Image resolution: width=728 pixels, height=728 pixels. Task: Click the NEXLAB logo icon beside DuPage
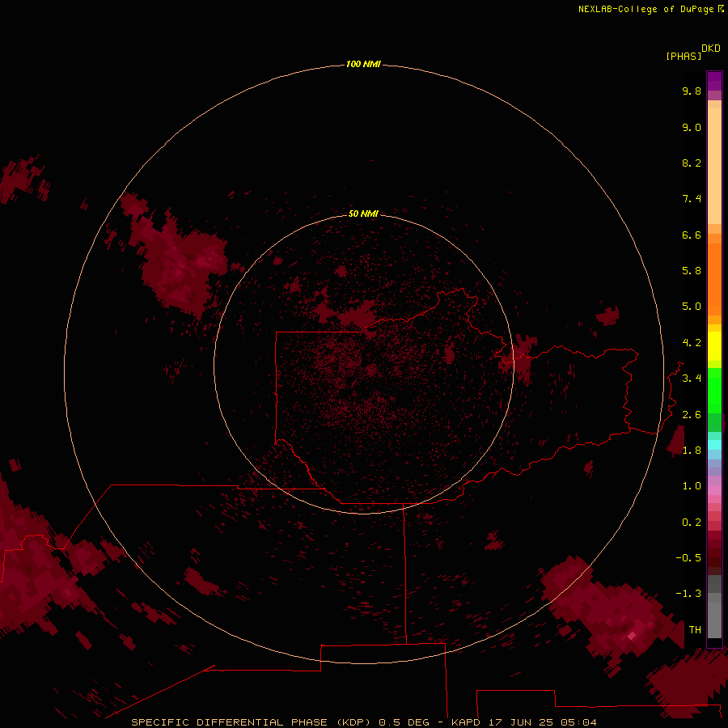pyautogui.click(x=721, y=9)
